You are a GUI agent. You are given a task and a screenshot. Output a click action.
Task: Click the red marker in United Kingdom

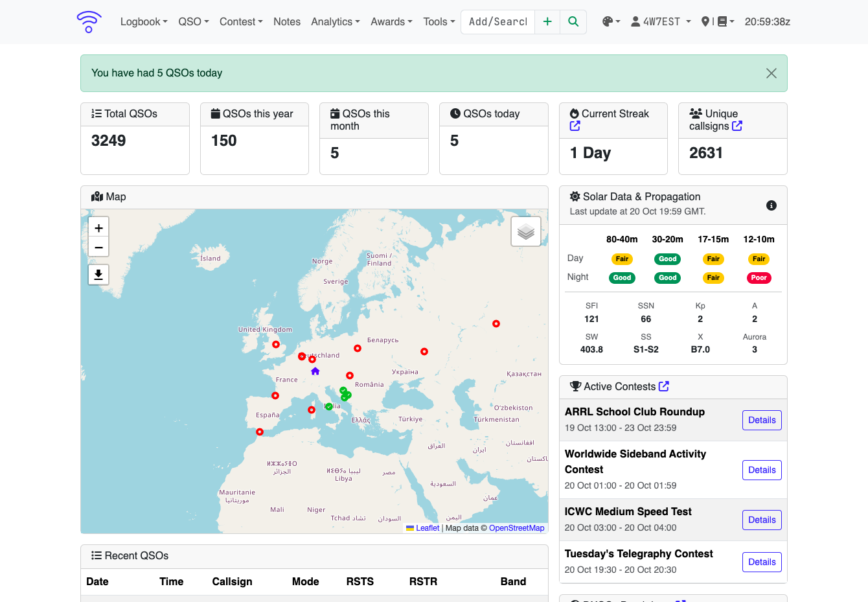(x=276, y=345)
